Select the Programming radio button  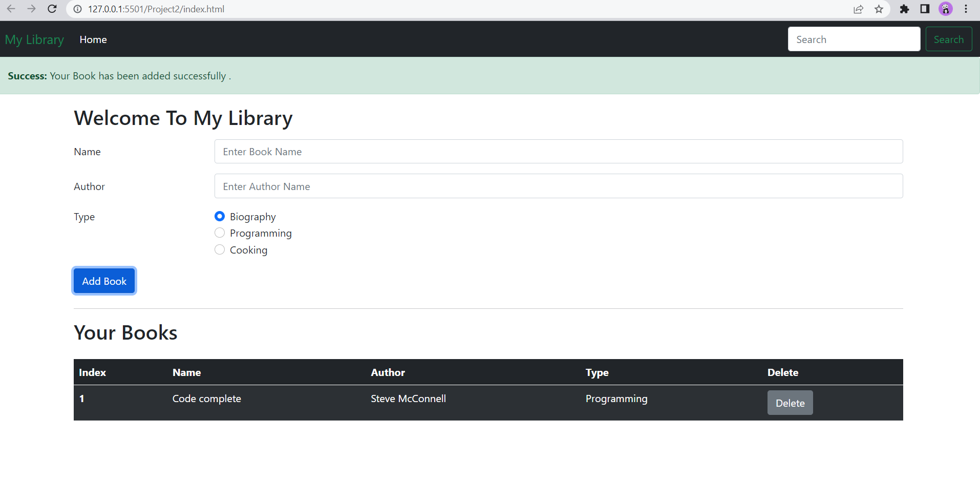(220, 233)
